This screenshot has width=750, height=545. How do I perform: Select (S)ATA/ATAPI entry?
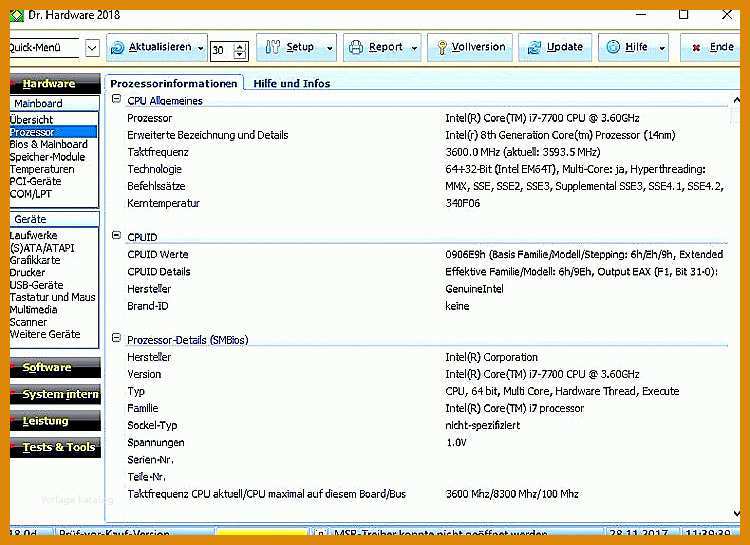tap(42, 248)
